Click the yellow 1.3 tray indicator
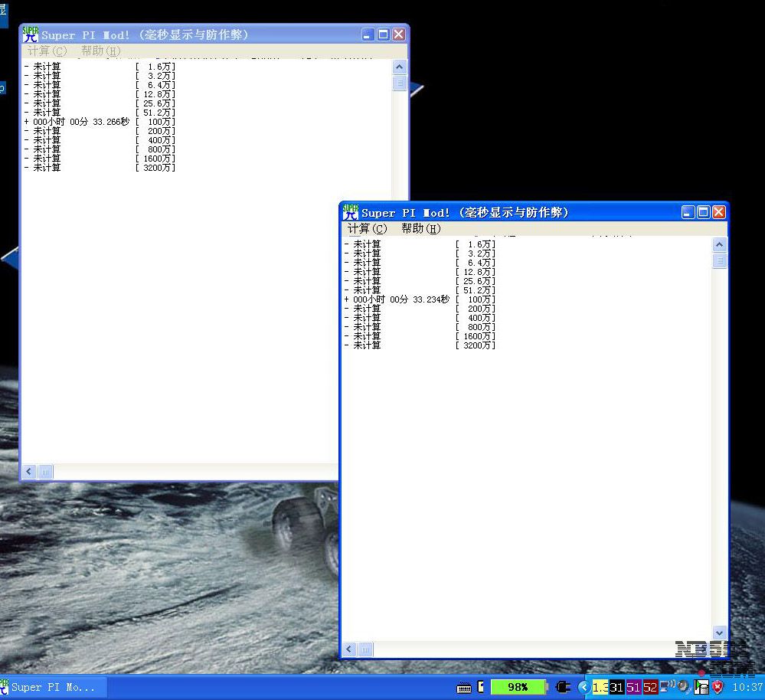This screenshot has width=765, height=700. [x=600, y=687]
